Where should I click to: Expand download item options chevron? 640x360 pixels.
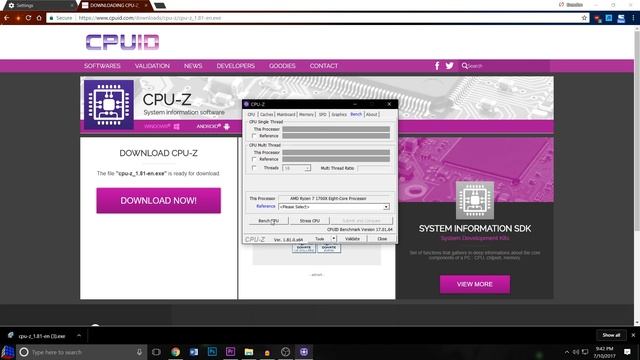point(79,336)
